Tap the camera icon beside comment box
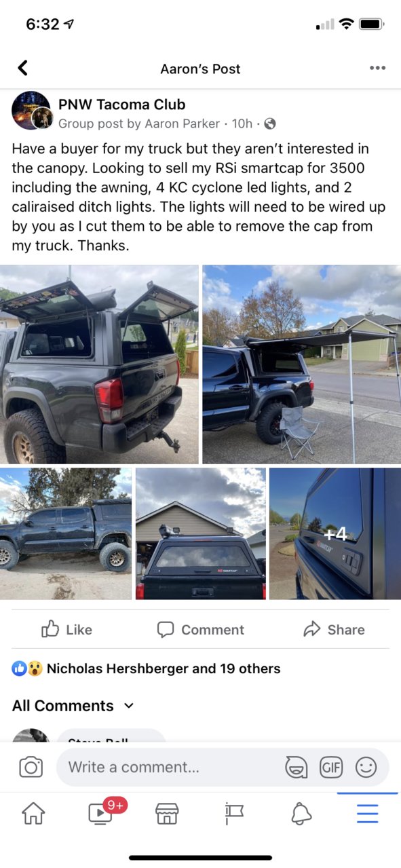Screen dimensions: 401x868 coord(31,768)
